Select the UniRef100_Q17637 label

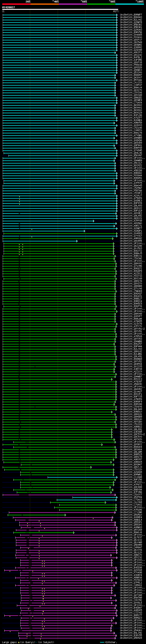tap(131, 538)
